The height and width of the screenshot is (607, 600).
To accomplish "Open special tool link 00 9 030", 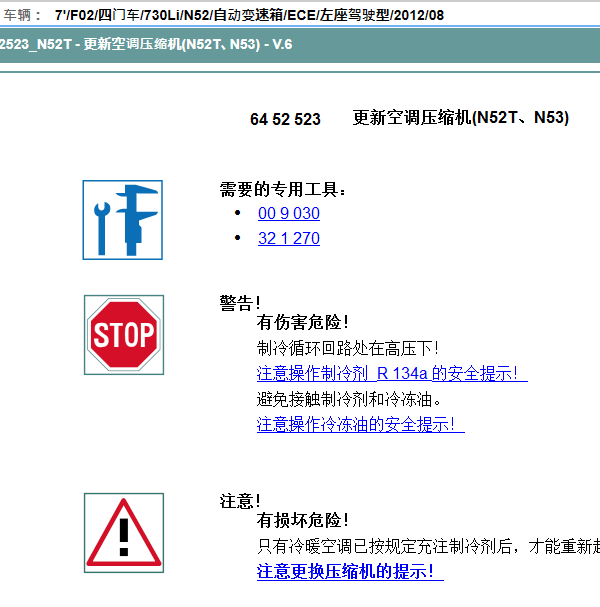I will pos(289,213).
